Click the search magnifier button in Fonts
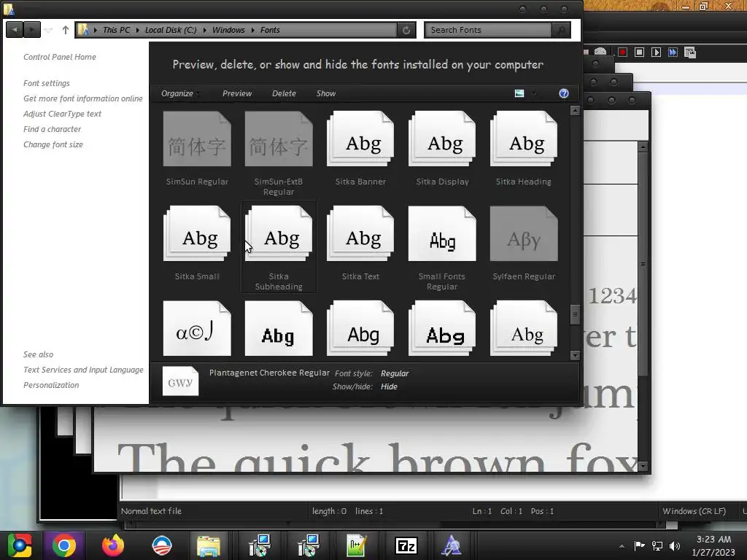The width and height of the screenshot is (747, 560). click(x=561, y=30)
